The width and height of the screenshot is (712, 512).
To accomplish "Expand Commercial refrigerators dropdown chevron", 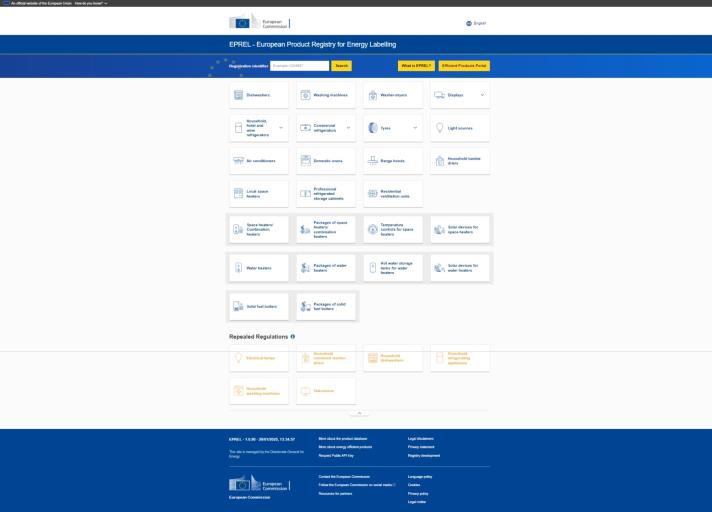I will click(x=348, y=128).
